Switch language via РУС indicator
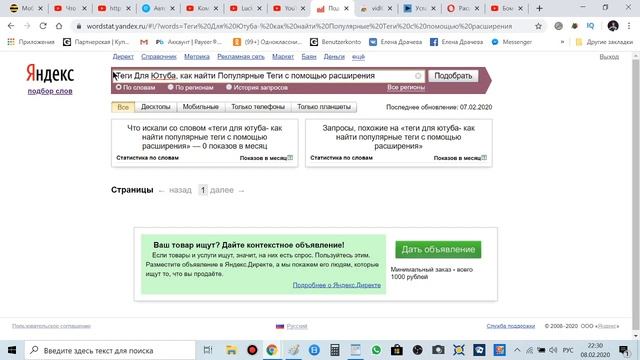Viewport: 640px width, 360px height. (x=568, y=350)
